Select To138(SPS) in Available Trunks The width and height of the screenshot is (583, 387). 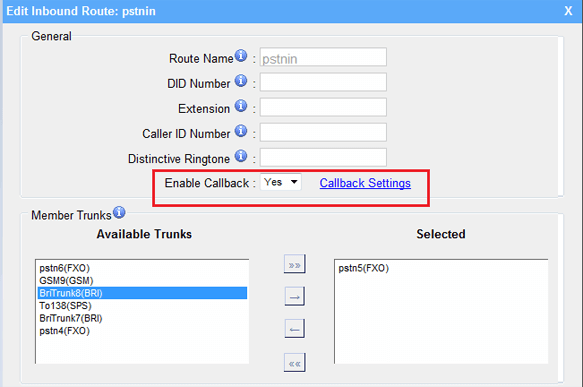[x=142, y=306]
